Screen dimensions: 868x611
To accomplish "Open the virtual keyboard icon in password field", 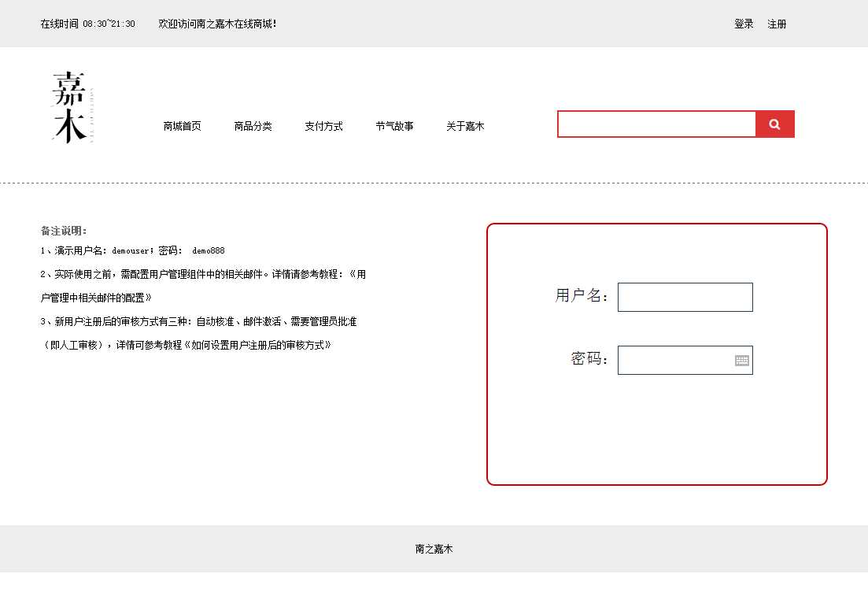I will pos(741,361).
